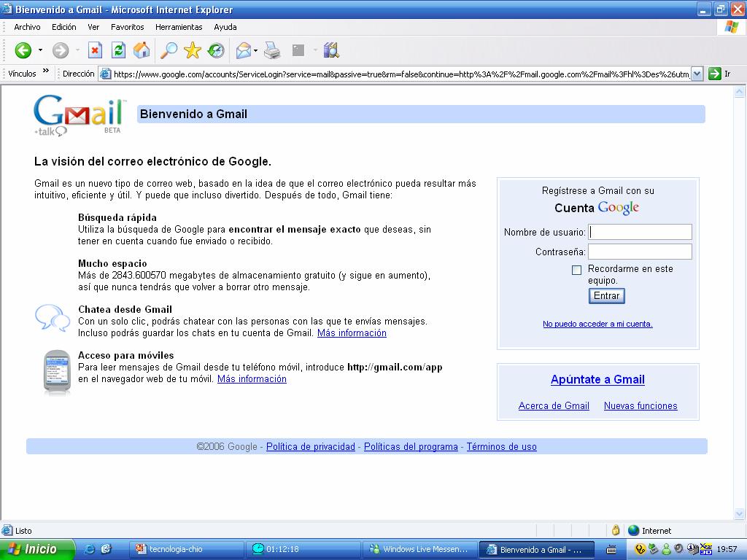Click the gray Forward arrow button
The height and width of the screenshot is (560, 747).
[61, 50]
